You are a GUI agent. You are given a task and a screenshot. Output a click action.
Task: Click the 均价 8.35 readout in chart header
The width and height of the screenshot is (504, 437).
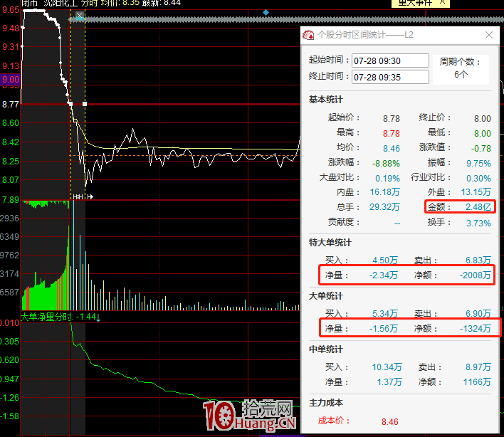point(120,3)
